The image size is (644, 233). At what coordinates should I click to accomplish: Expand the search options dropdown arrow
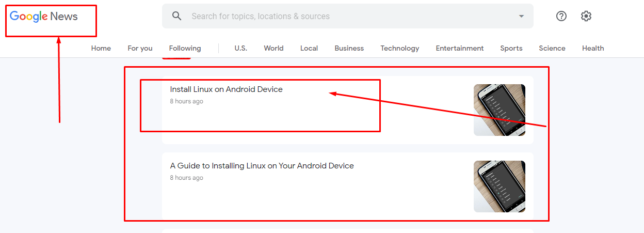[x=521, y=16]
